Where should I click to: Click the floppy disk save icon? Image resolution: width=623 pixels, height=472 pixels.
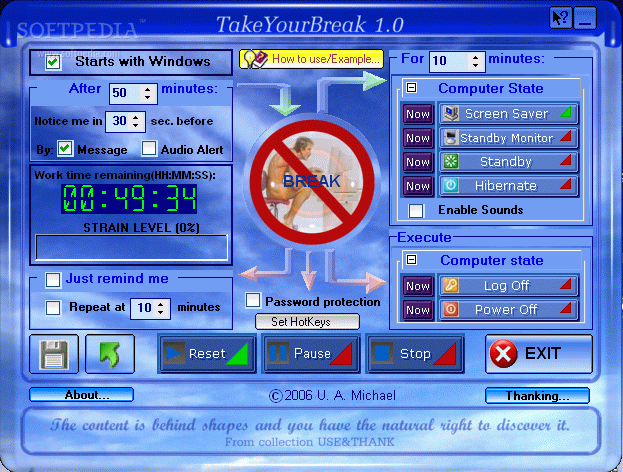54,354
